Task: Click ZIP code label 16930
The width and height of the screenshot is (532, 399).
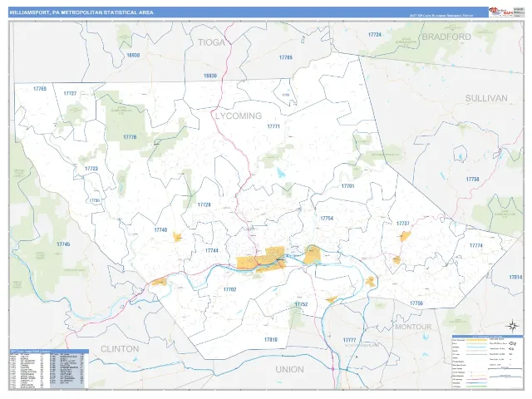Action: click(210, 76)
